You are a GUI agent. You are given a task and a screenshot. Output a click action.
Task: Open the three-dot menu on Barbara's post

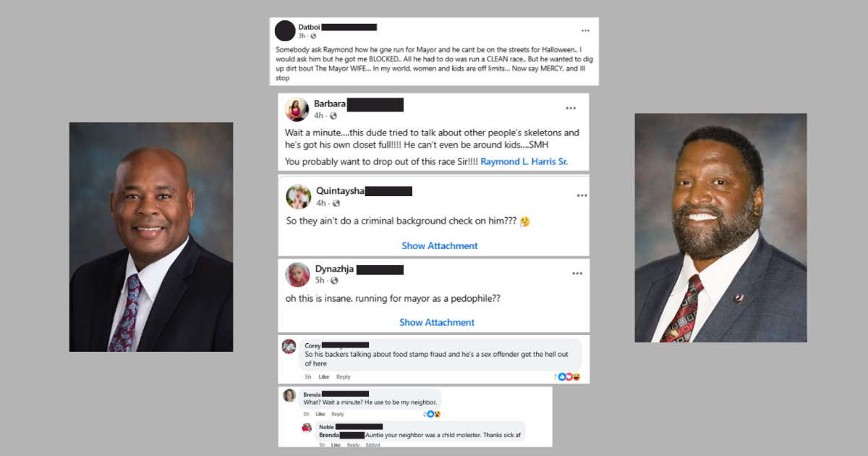point(571,108)
